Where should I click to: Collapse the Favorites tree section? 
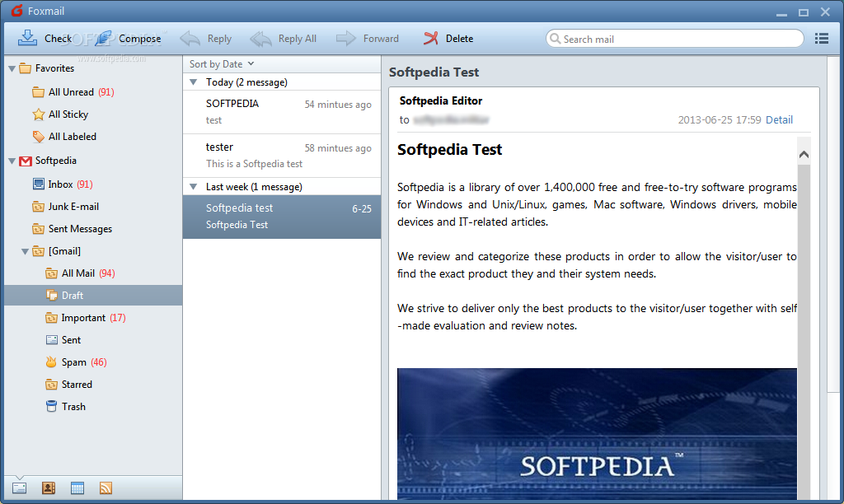[12, 69]
